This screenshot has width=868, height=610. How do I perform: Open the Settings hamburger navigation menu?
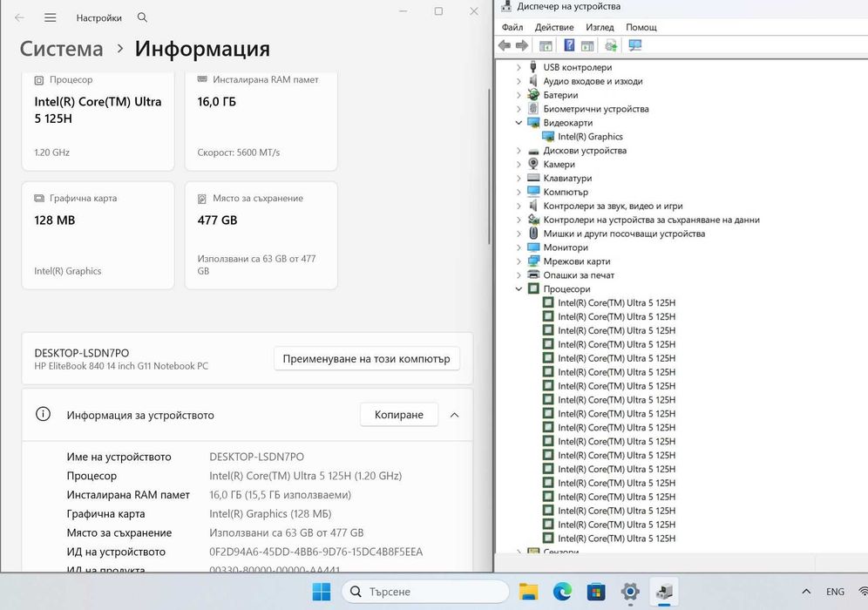tap(50, 17)
